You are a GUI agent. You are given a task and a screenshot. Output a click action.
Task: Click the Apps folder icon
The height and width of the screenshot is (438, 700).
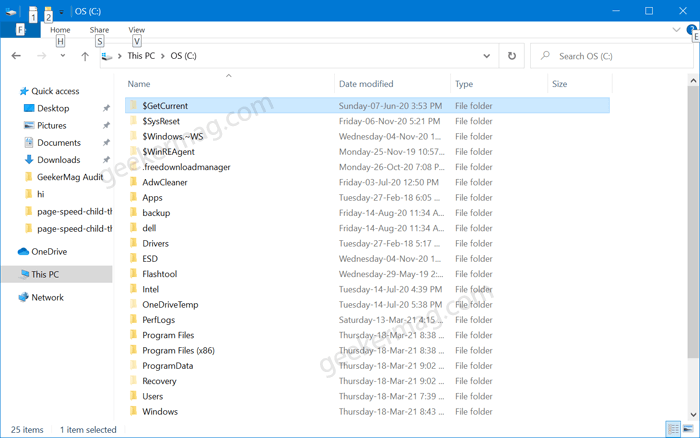click(133, 197)
